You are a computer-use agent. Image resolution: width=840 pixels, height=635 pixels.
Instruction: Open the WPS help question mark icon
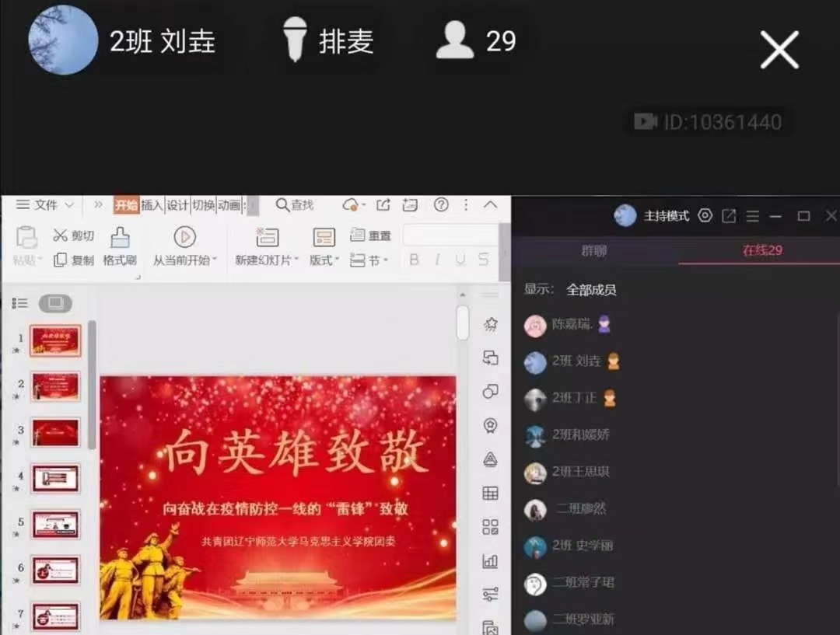pyautogui.click(x=441, y=204)
